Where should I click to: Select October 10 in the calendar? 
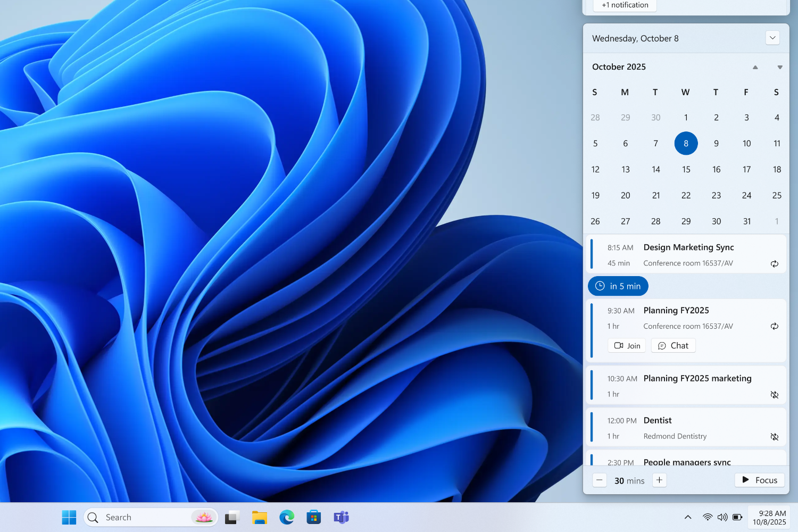coord(747,144)
